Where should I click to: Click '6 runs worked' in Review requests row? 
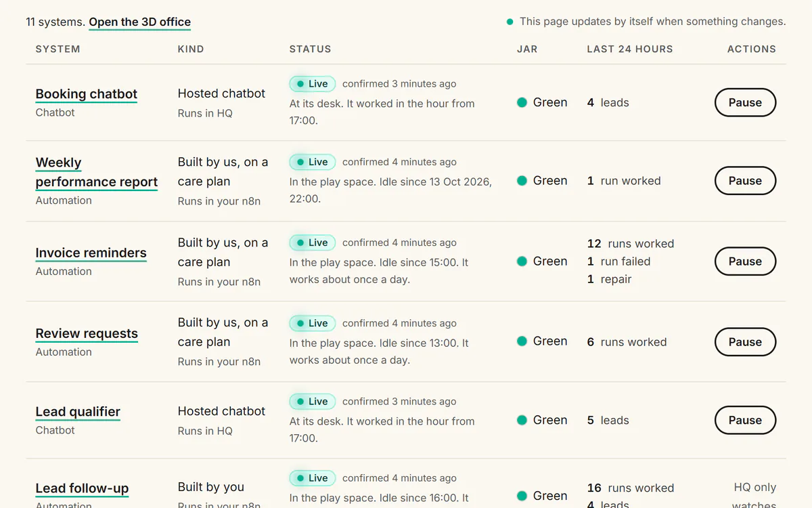pyautogui.click(x=627, y=342)
